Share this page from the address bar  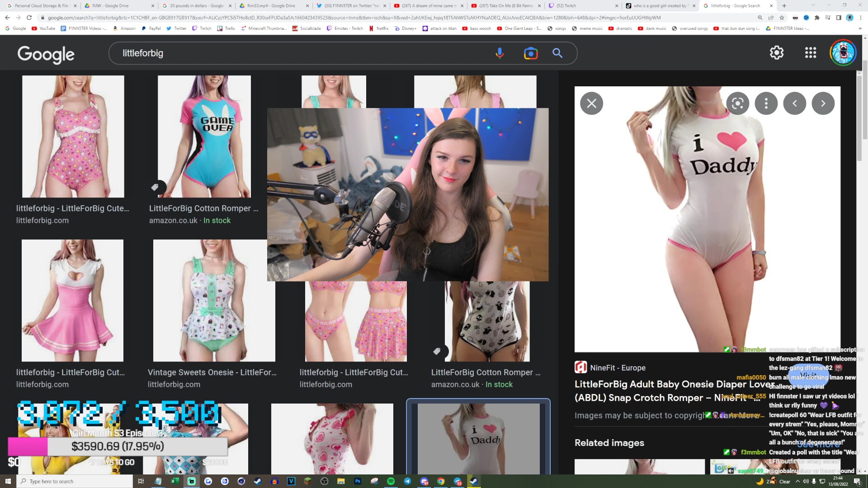click(771, 18)
